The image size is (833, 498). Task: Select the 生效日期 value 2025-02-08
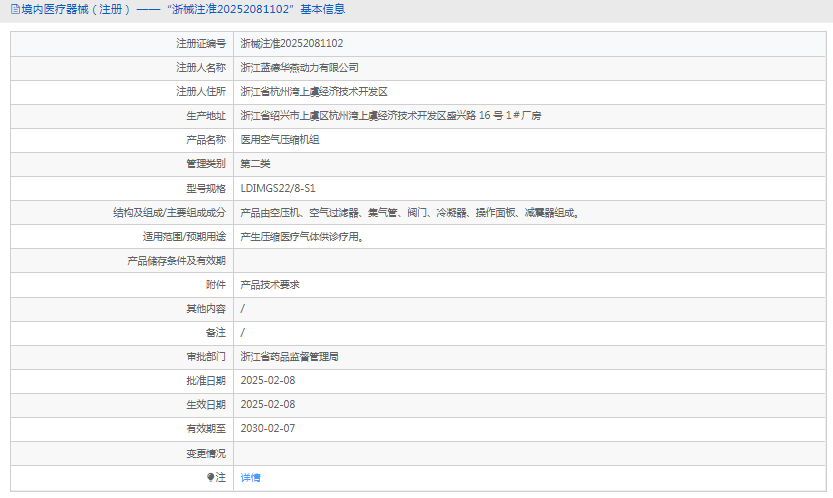268,404
